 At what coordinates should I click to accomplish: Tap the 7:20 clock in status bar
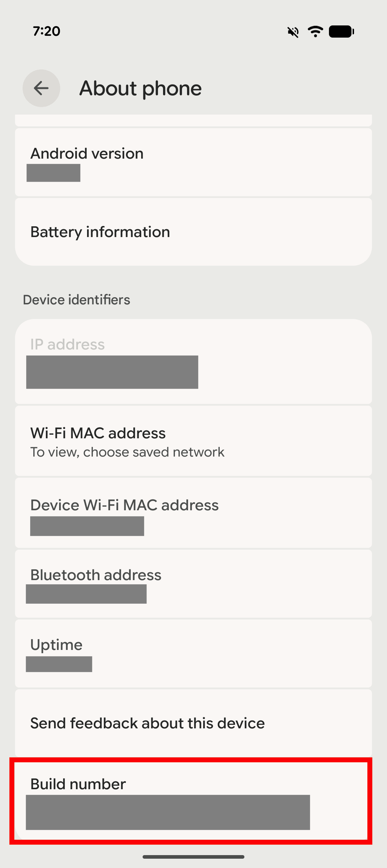tap(47, 31)
